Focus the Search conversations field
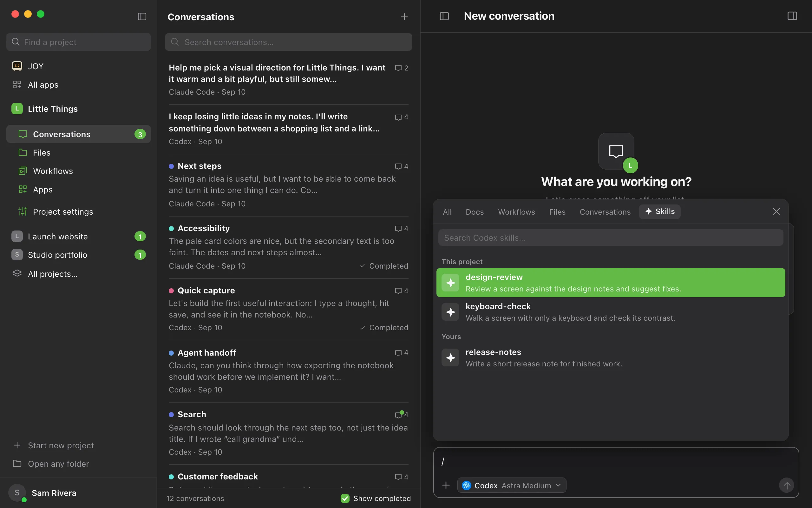The height and width of the screenshot is (508, 812). tap(288, 42)
